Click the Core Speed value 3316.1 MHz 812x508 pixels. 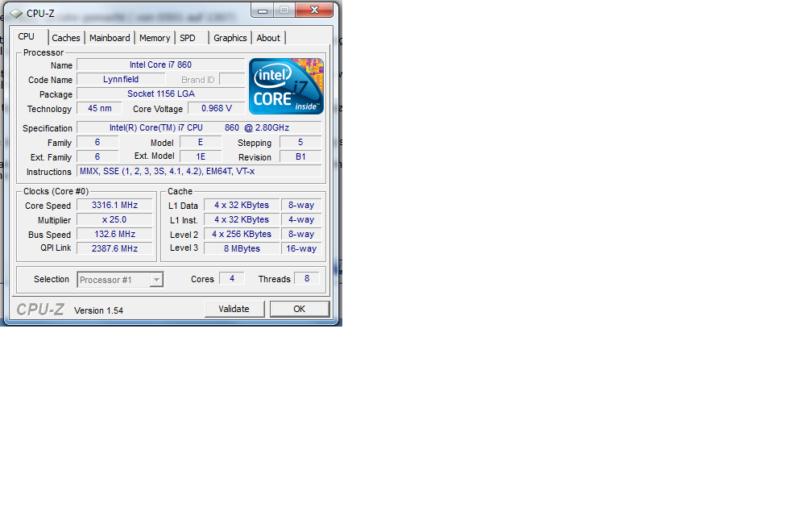(x=114, y=206)
